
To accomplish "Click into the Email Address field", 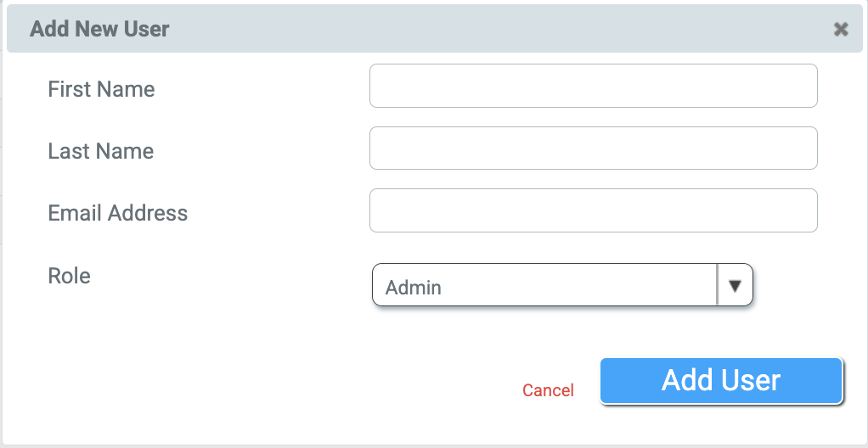I will pyautogui.click(x=593, y=210).
